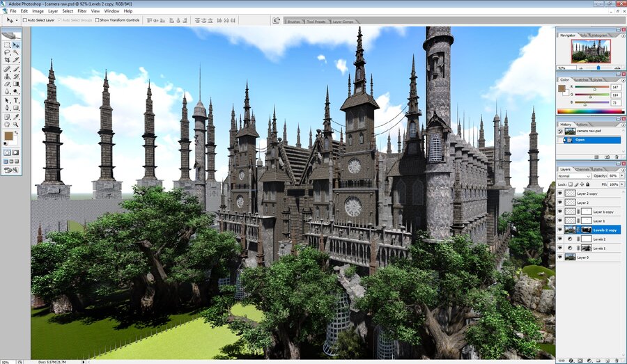627x364 pixels.
Task: Select the Shape tool
Action: coord(16,107)
